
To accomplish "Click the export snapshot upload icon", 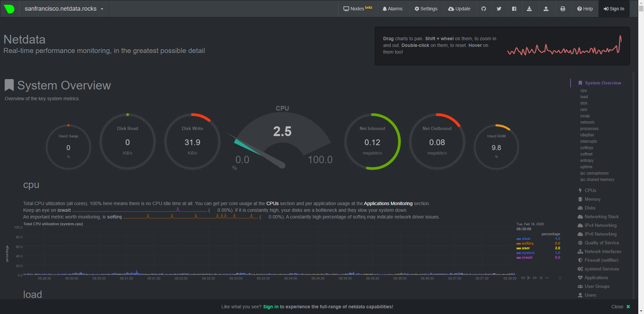I will [546, 9].
